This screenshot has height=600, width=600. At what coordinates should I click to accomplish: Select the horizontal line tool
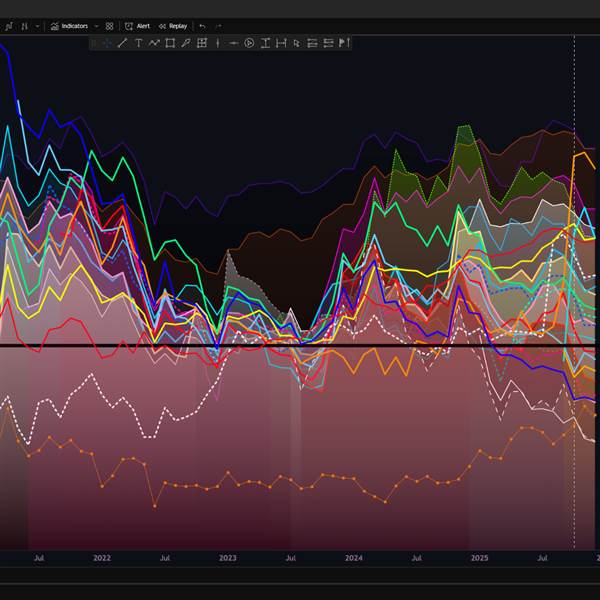233,43
